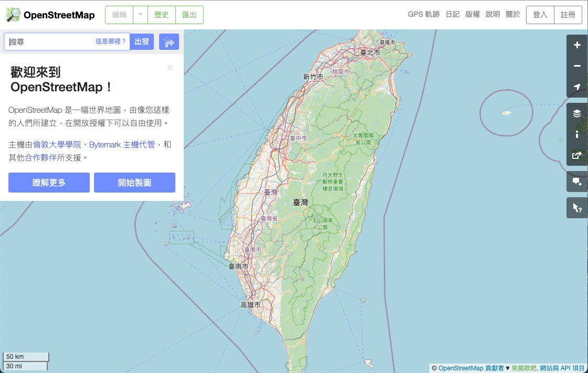Viewport: 588px width, 373px height.
Task: Click the OpenStreetMap title text
Action: (x=59, y=15)
